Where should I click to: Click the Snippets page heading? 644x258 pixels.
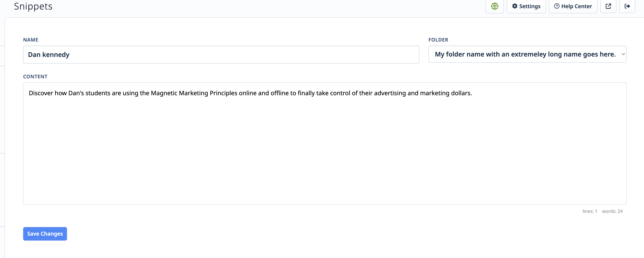[33, 6]
